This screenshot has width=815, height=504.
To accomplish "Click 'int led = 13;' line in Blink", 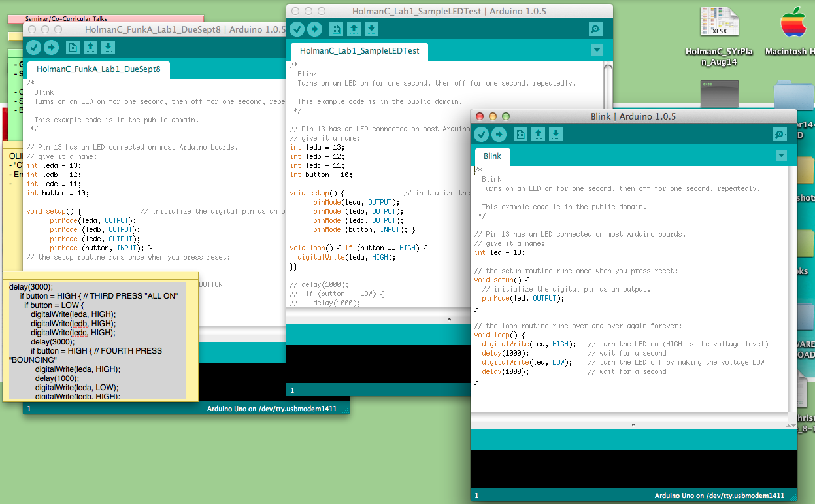I will point(499,252).
